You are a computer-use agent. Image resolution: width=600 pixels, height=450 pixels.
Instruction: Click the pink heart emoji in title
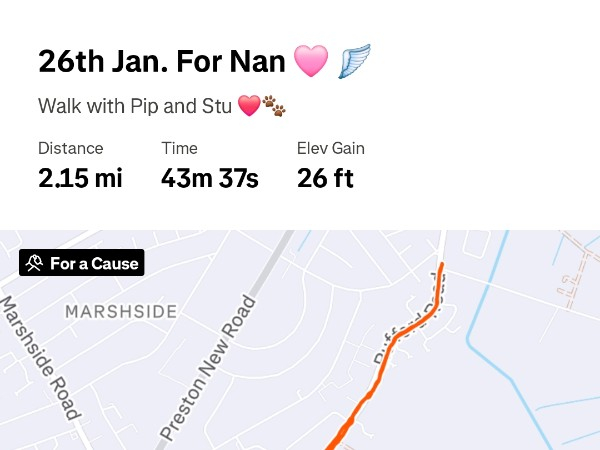click(310, 61)
